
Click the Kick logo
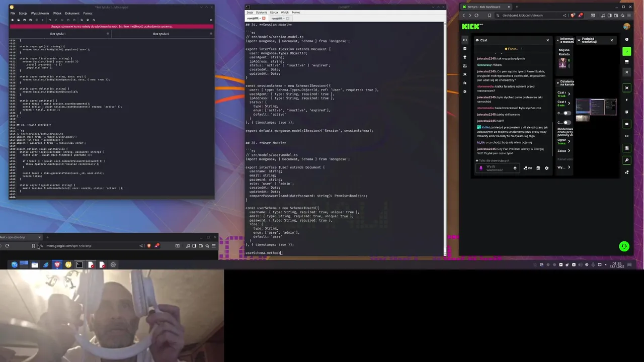pos(472,27)
